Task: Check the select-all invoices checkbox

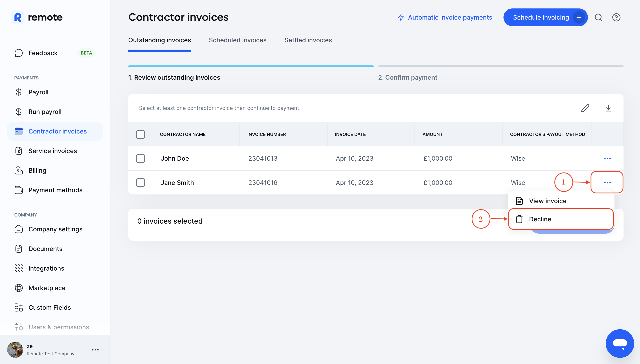Action: tap(141, 134)
